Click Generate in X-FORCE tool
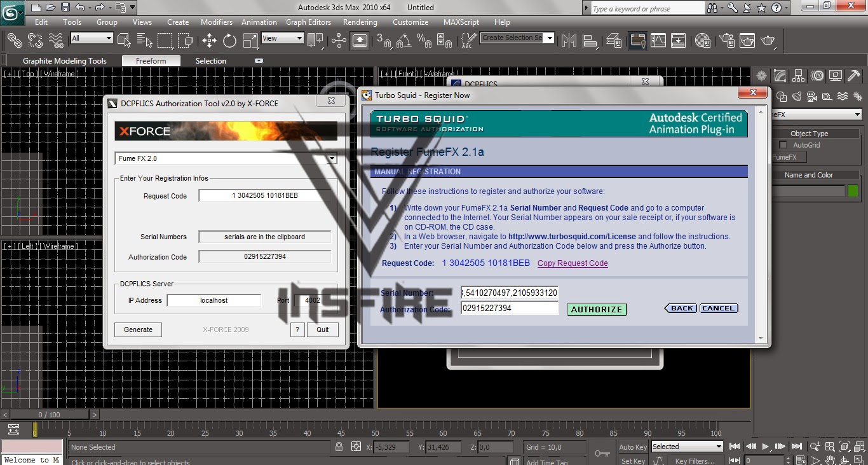 click(139, 330)
